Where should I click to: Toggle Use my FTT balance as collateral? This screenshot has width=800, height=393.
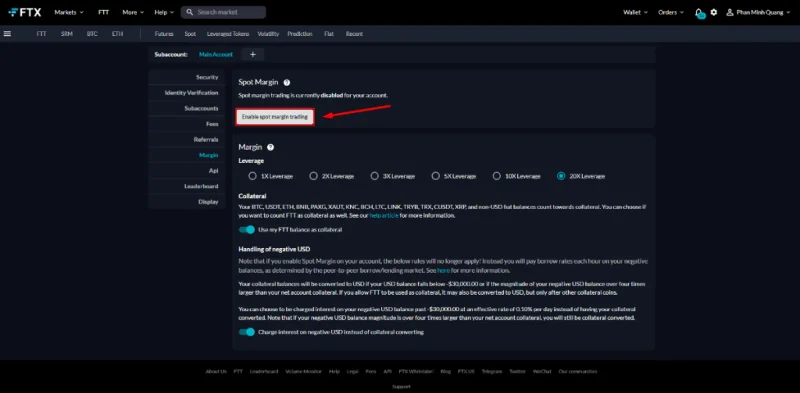(247, 230)
